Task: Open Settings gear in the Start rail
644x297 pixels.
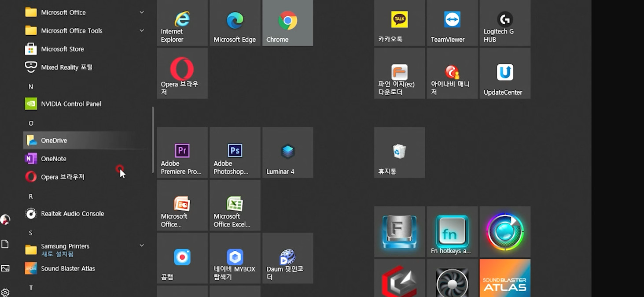Action: [5, 293]
